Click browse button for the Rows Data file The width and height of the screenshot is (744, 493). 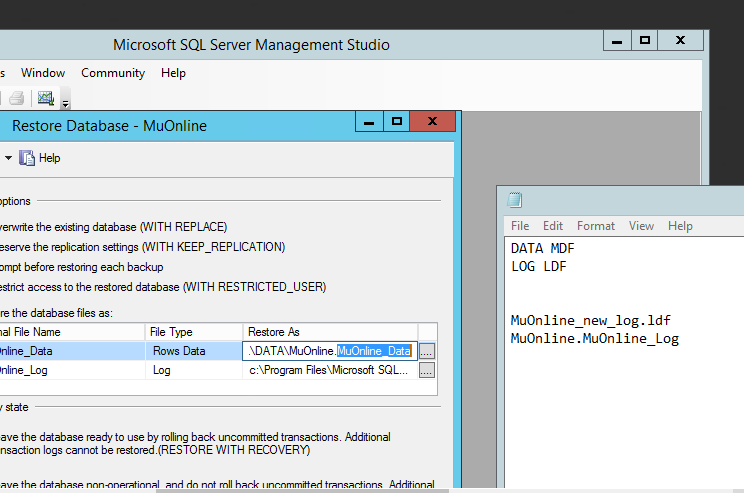tap(427, 351)
